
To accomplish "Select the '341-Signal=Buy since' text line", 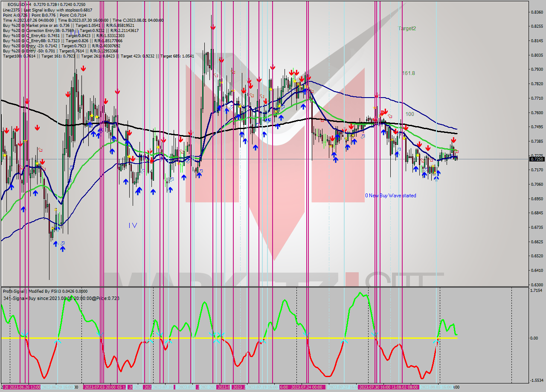I will [x=61, y=298].
